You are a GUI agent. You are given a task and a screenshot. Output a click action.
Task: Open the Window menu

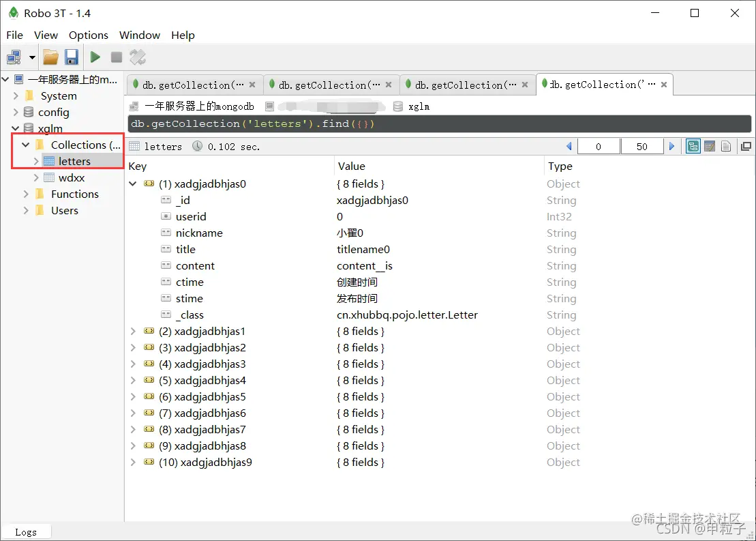(x=139, y=35)
